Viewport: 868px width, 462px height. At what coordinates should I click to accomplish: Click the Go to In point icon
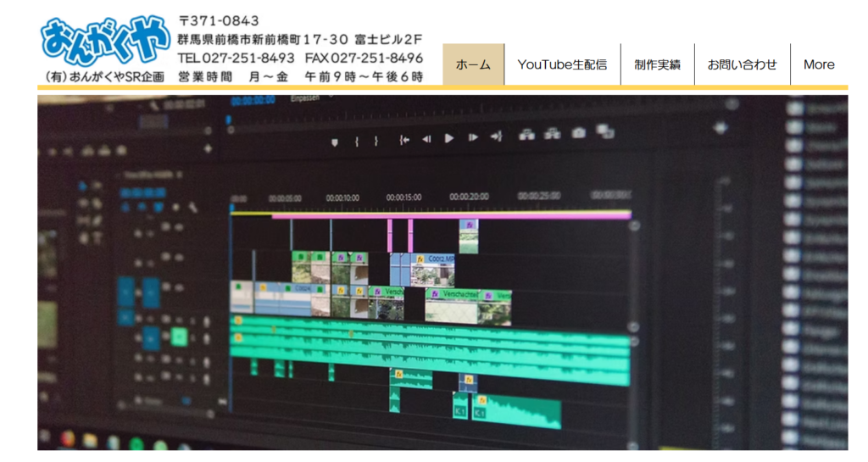pyautogui.click(x=404, y=140)
